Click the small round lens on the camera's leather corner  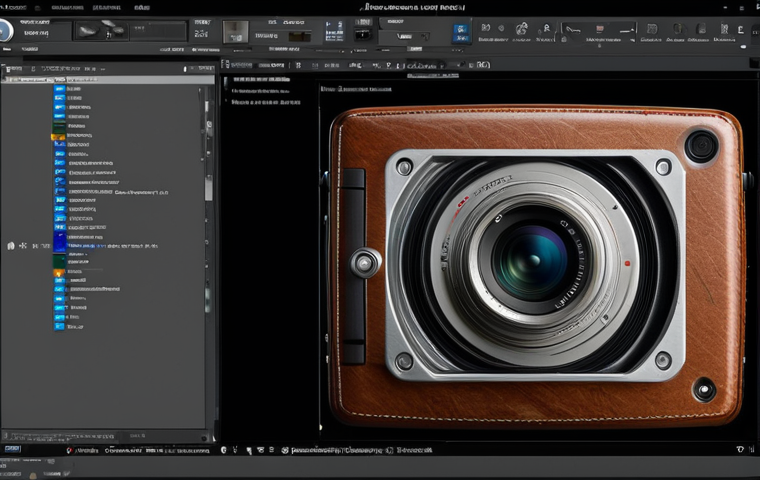[x=701, y=145]
